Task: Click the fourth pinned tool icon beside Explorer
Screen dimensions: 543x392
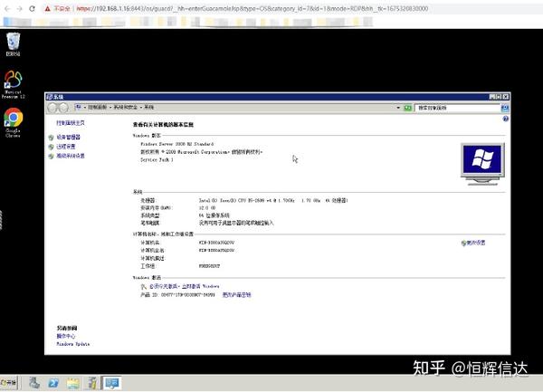Action: [92, 383]
